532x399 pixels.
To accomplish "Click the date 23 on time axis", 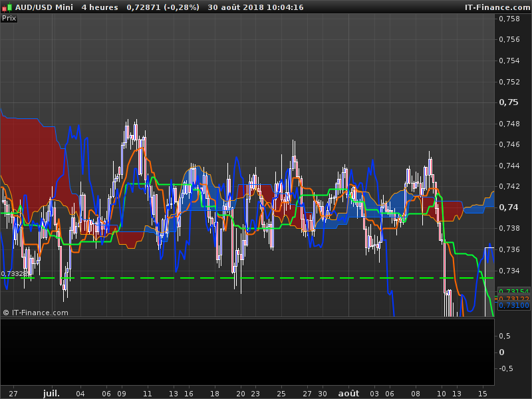I will tap(255, 394).
